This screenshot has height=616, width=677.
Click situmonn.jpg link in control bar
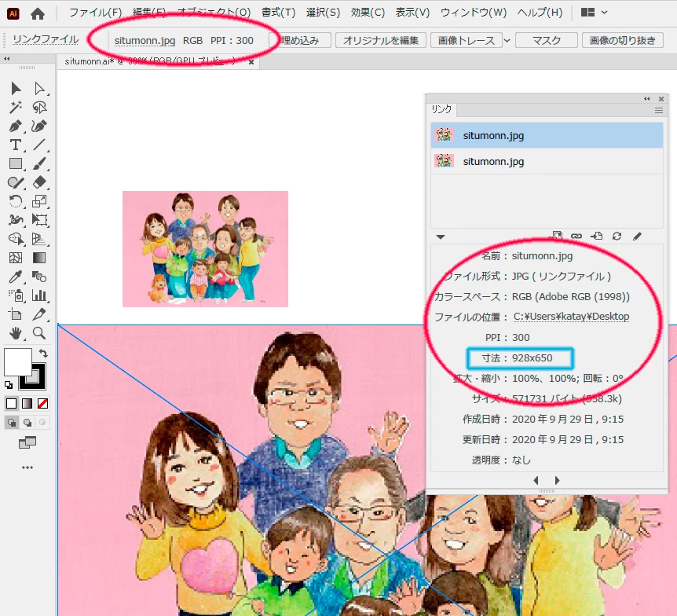[x=145, y=41]
